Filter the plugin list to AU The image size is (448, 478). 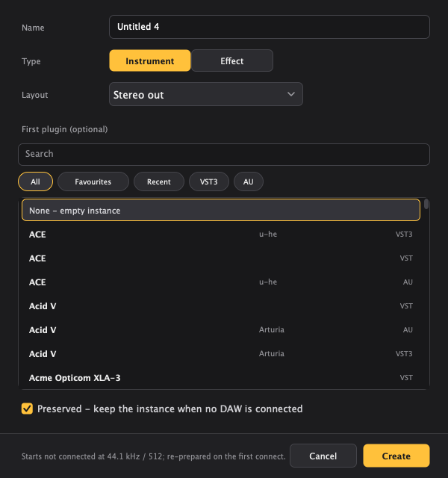point(249,181)
